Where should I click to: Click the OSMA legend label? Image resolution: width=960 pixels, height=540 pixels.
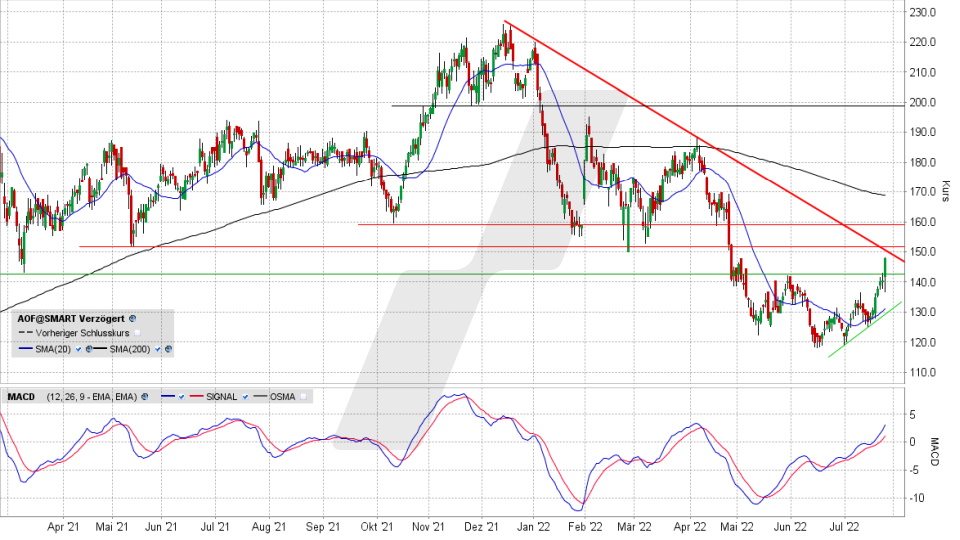(x=282, y=397)
